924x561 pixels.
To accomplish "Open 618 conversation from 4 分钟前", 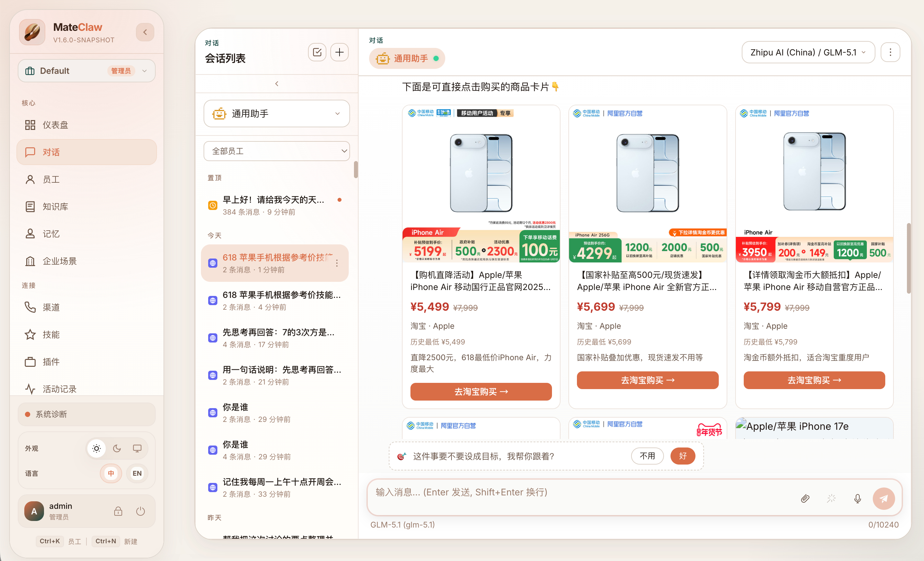I will tap(275, 301).
